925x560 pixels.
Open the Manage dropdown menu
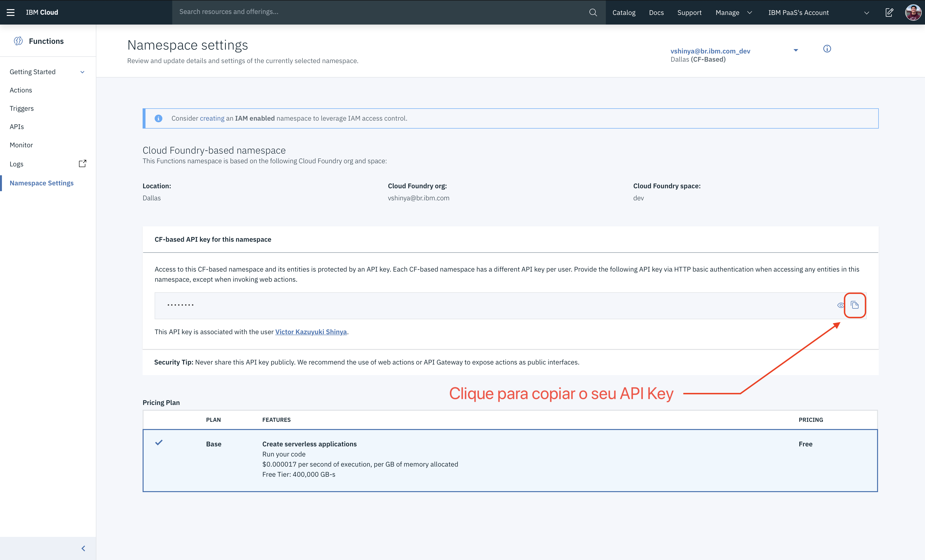733,12
